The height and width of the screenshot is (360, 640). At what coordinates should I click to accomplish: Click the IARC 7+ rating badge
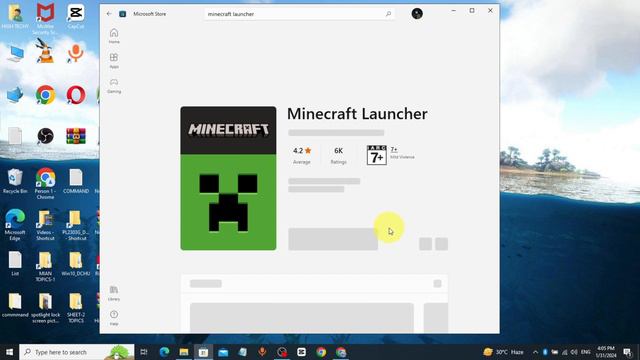click(x=376, y=155)
